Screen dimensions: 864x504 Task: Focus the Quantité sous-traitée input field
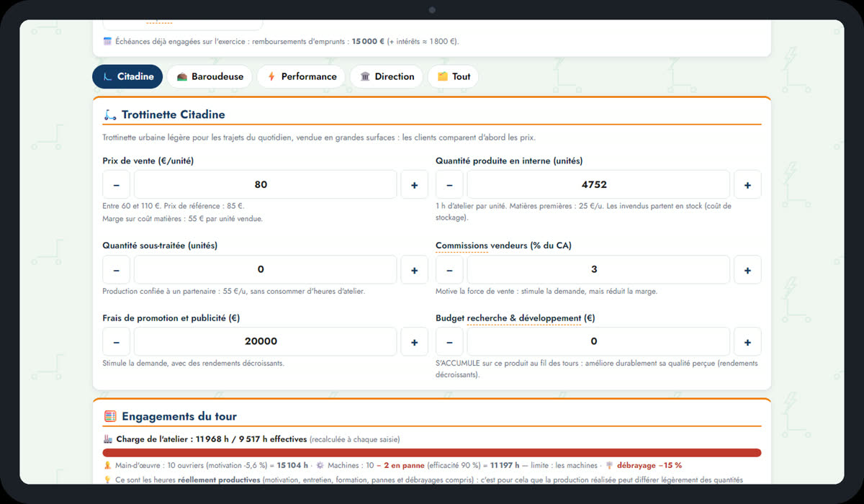pos(265,270)
